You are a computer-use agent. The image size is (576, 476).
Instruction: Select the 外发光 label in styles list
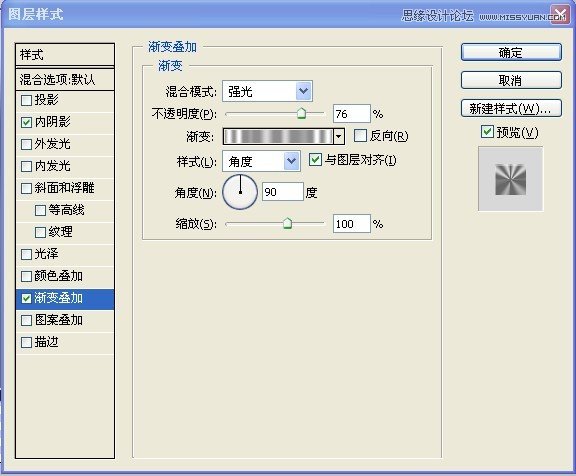(53, 144)
